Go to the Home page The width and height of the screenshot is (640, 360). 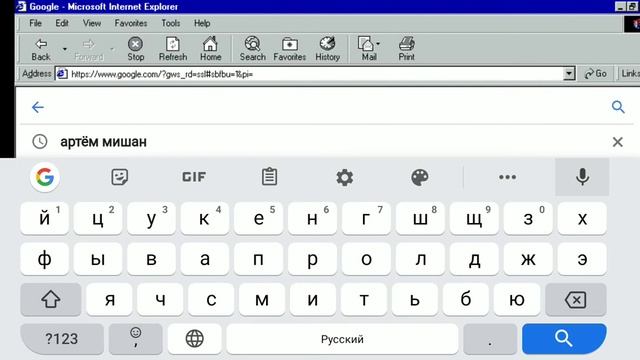coord(211,49)
